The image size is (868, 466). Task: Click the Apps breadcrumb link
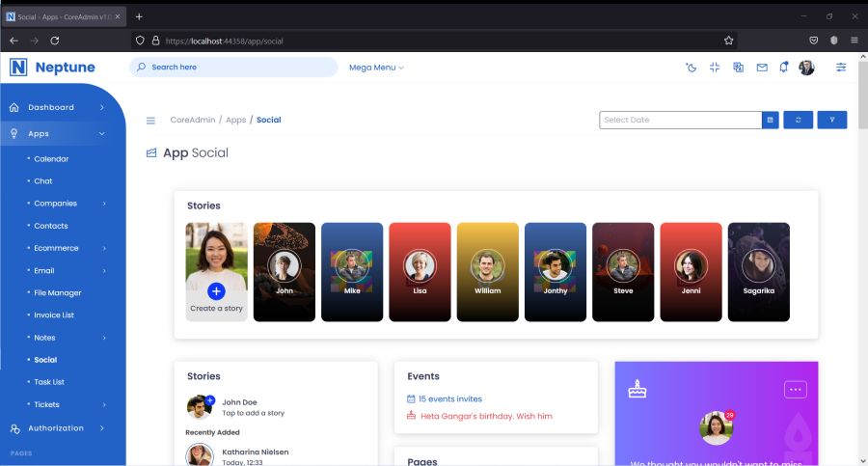[236, 120]
